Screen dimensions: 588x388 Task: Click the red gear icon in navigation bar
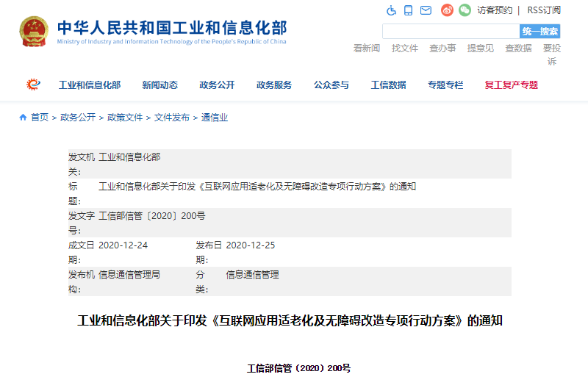pos(34,85)
